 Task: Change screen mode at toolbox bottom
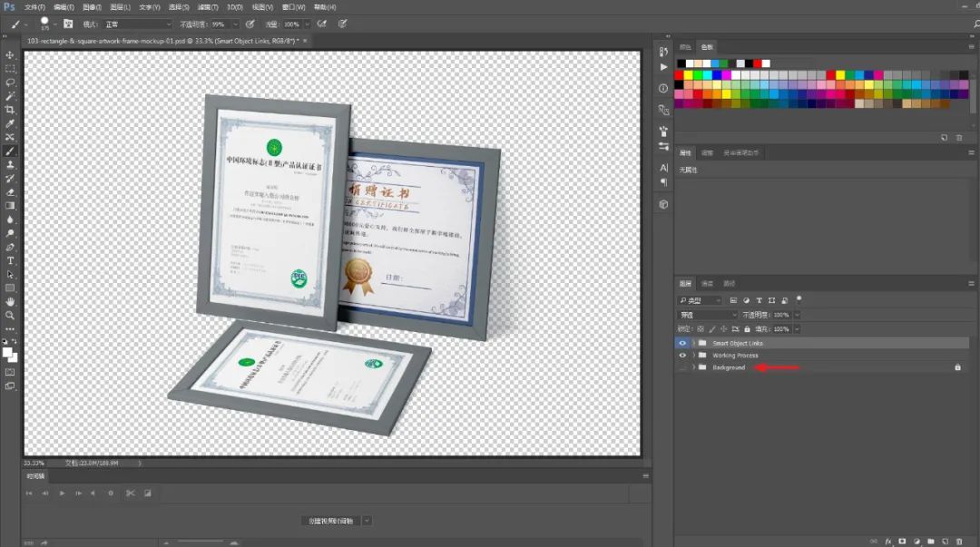tap(10, 386)
